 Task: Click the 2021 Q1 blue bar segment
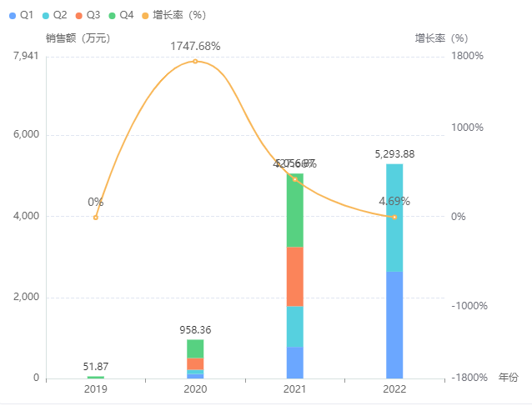(294, 363)
